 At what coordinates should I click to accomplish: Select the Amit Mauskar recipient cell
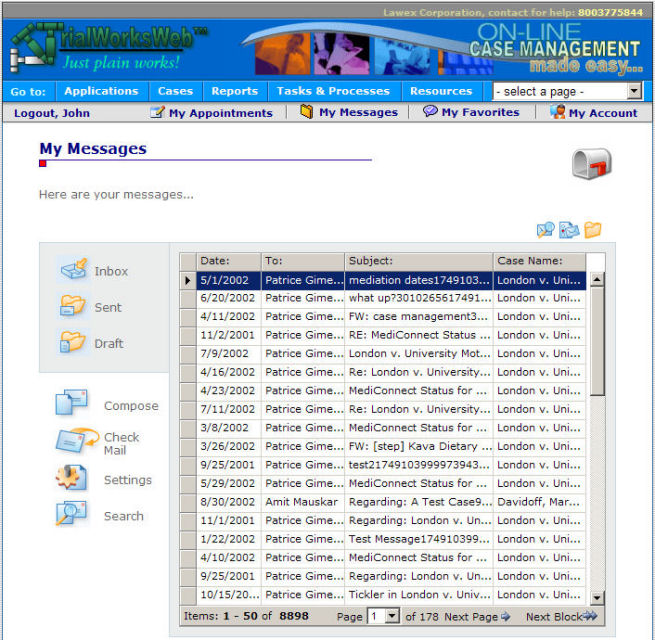pyautogui.click(x=303, y=502)
